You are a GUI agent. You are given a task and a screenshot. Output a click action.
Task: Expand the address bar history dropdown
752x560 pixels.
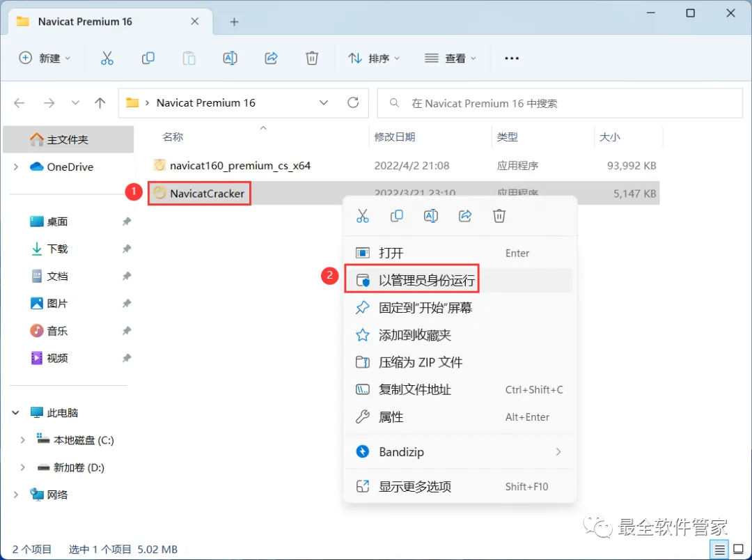point(324,102)
